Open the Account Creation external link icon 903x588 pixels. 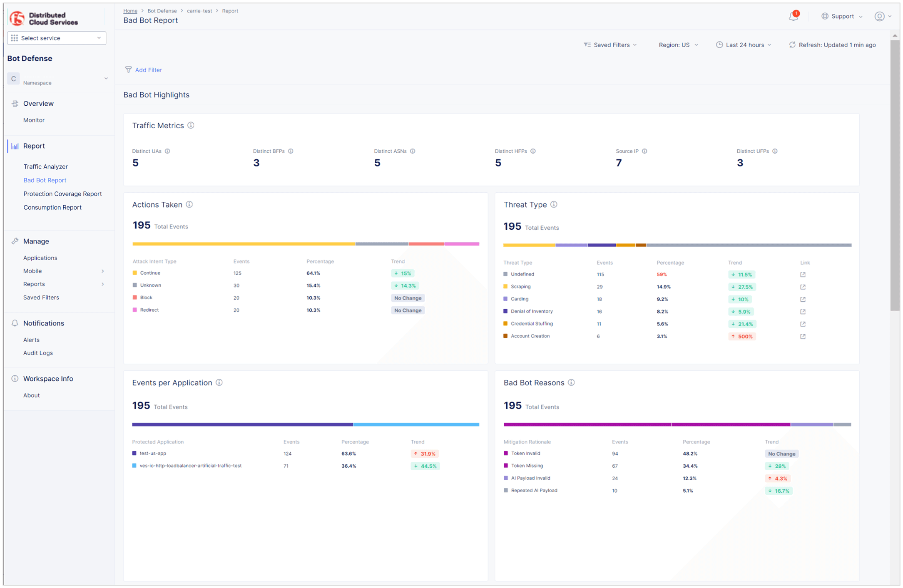[803, 336]
